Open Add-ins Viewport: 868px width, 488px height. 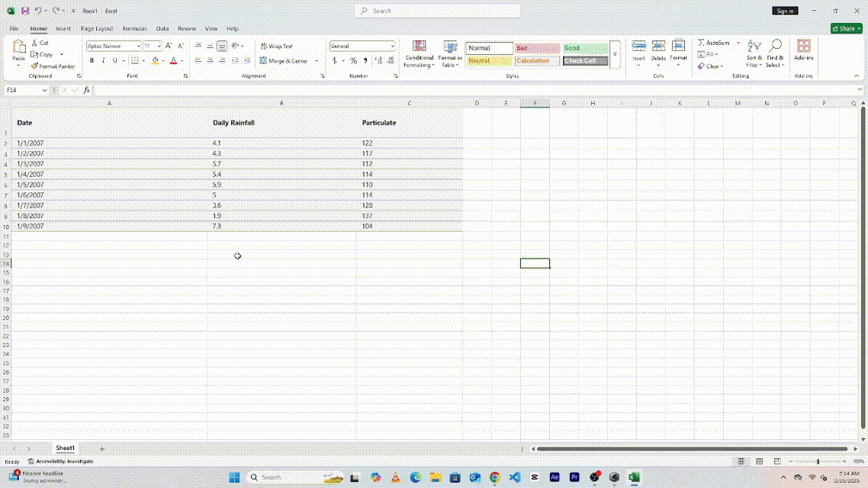coord(803,50)
